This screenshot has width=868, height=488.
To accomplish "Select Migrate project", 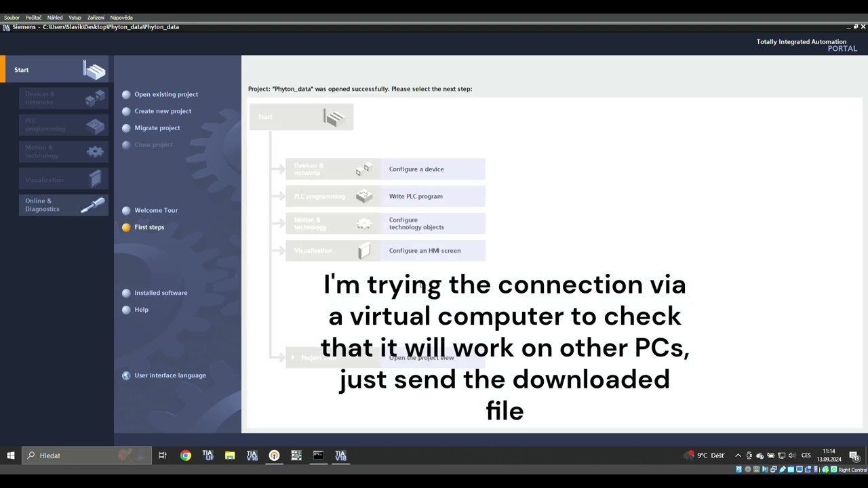I will pyautogui.click(x=157, y=128).
